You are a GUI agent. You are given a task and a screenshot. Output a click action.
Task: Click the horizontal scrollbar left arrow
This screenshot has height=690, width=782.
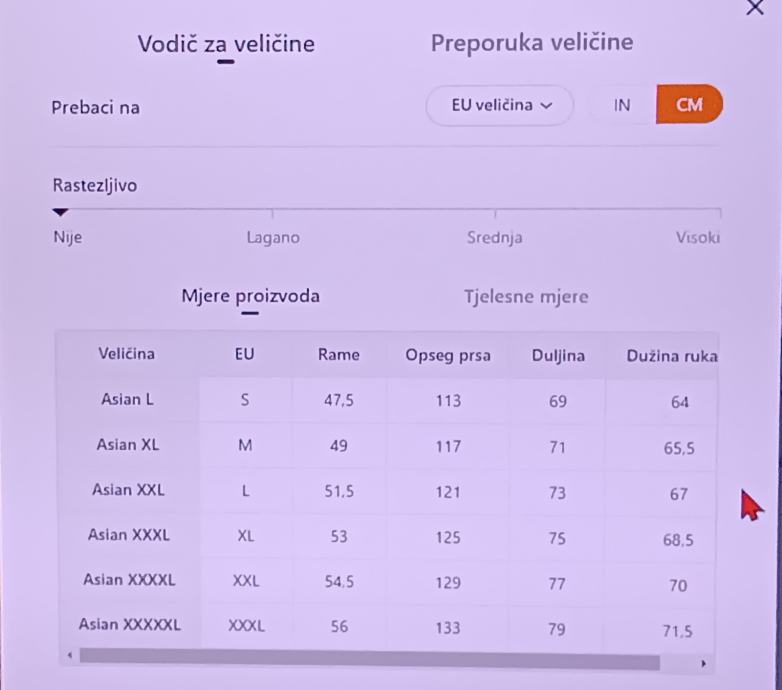tap(69, 657)
